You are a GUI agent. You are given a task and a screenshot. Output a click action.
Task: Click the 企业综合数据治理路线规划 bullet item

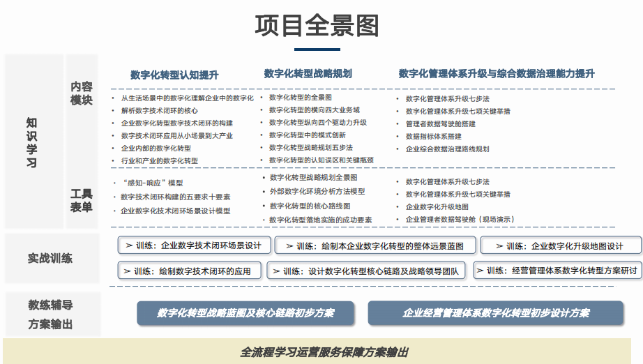coord(447,149)
